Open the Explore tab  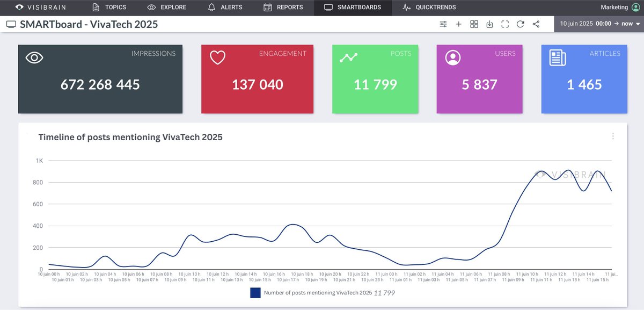click(x=167, y=8)
